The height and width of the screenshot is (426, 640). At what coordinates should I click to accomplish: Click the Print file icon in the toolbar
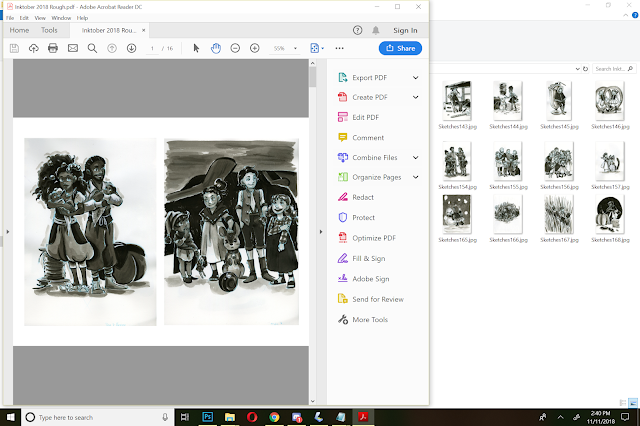(x=53, y=48)
